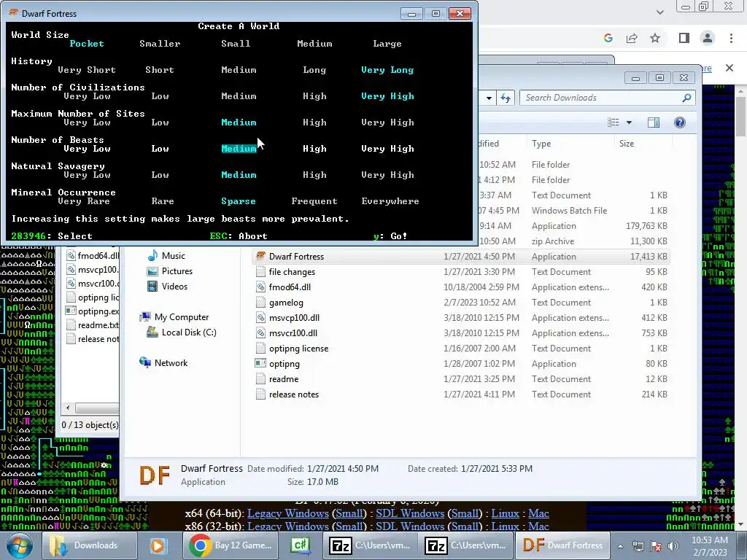This screenshot has width=747, height=560.
Task: Click x86 Mac download link
Action: point(538,526)
